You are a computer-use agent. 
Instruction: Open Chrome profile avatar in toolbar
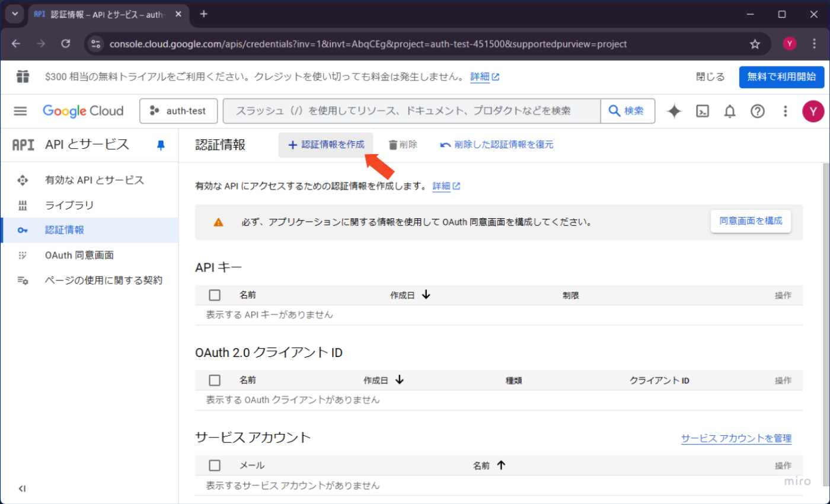pos(789,43)
